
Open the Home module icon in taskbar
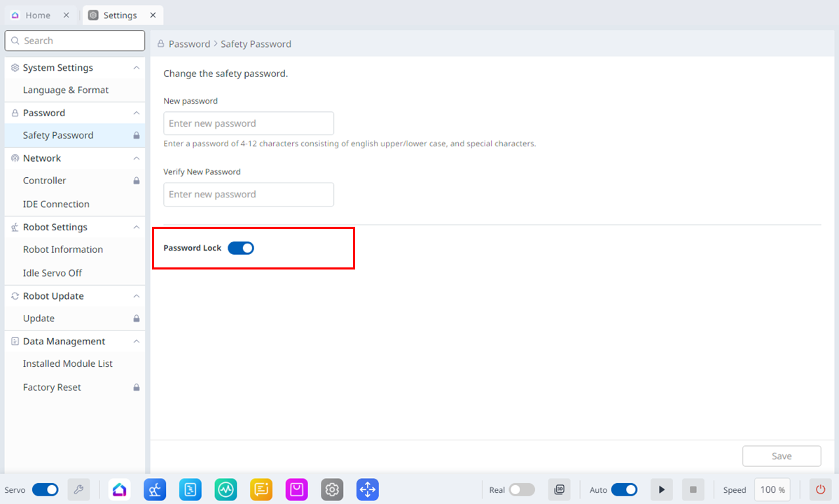pos(120,490)
